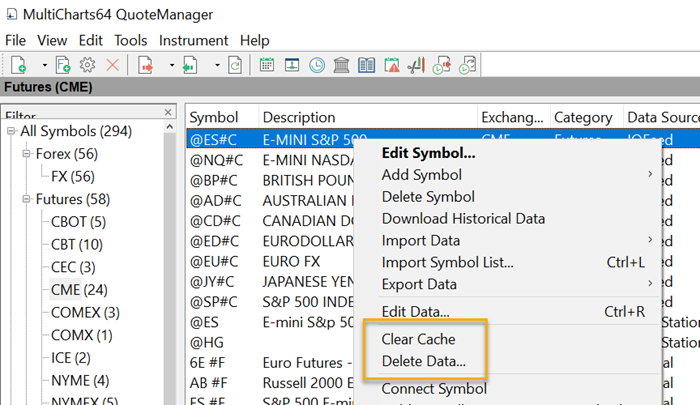This screenshot has height=405, width=700.
Task: Sort by Description column header
Action: [368, 117]
